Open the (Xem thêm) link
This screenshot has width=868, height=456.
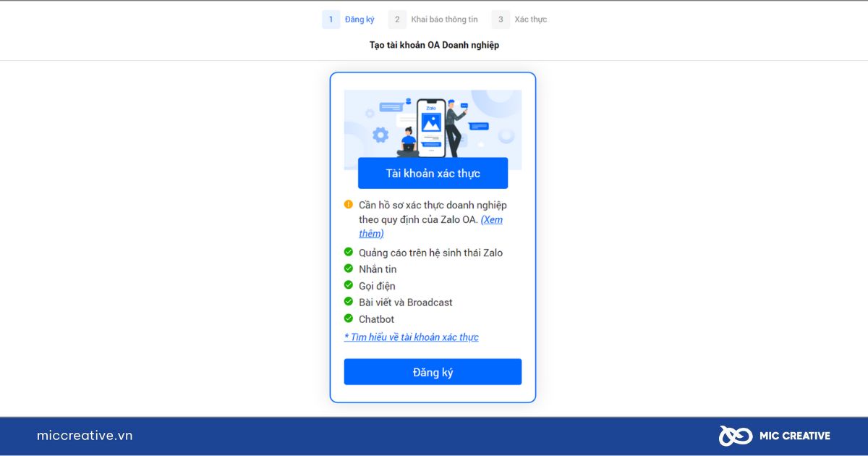(x=430, y=227)
